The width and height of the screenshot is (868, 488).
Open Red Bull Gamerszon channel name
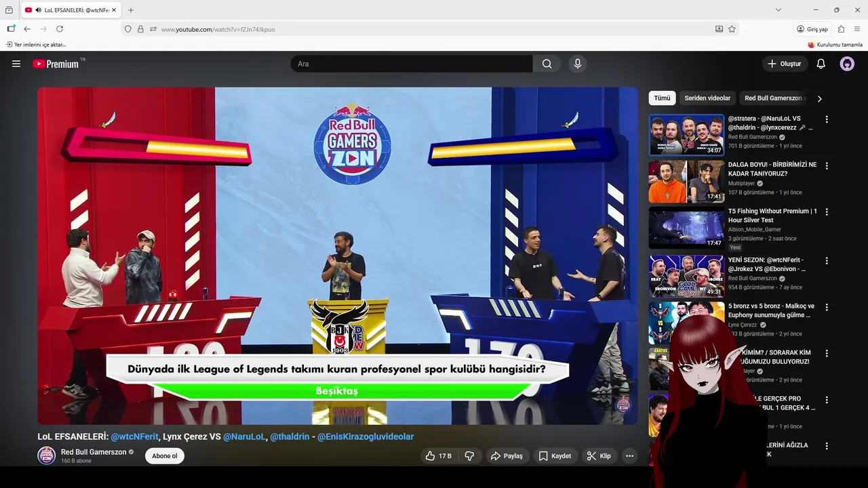94,452
